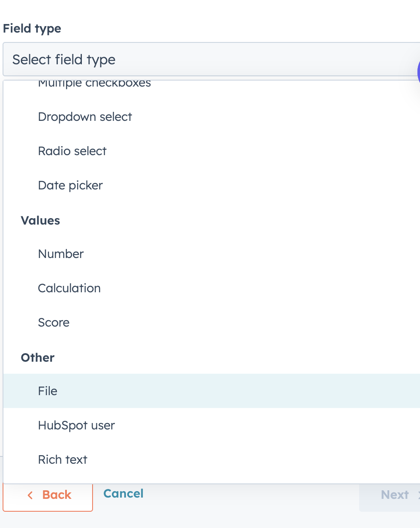This screenshot has width=420, height=528.
Task: Select Number under the Values section
Action: (x=60, y=254)
